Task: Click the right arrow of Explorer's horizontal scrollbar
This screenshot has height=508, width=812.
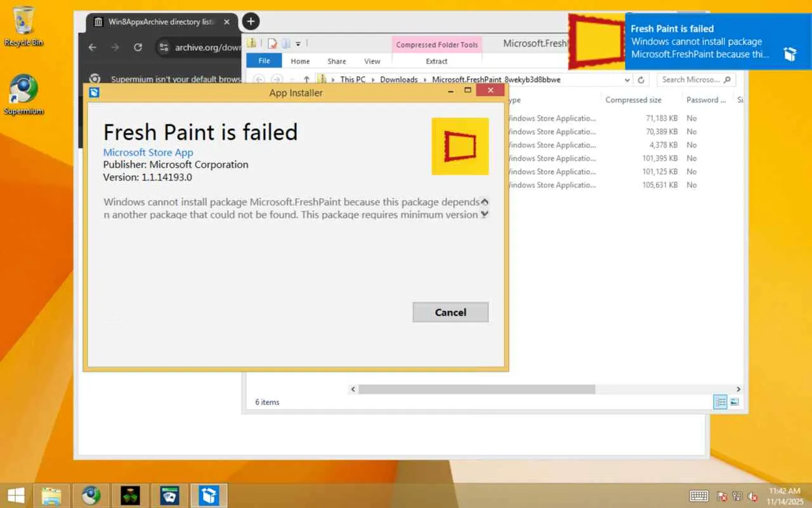Action: [738, 389]
